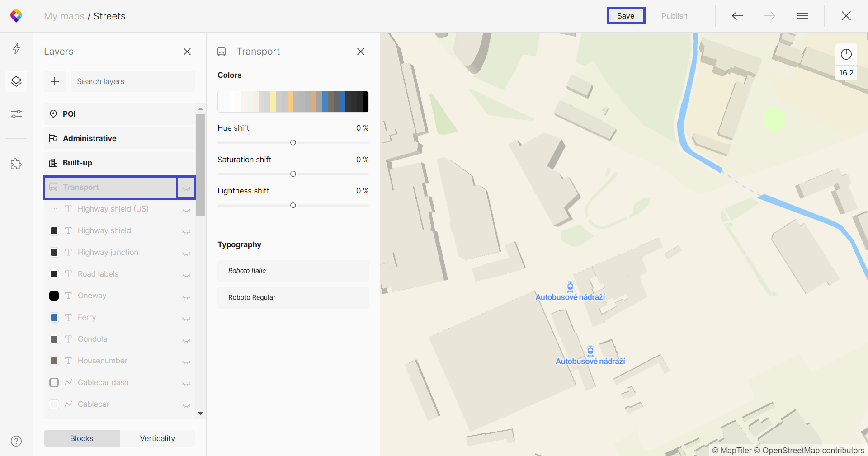Viewport: 868px width, 456px height.
Task: Open the puzzle piece extensions icon
Action: (16, 164)
